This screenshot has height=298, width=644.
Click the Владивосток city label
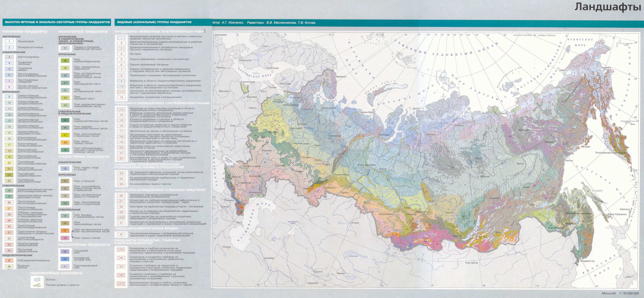[x=592, y=261]
